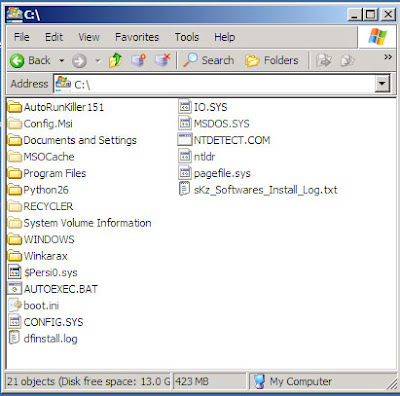The height and width of the screenshot is (396, 400).
Task: Select the IO.SYS file icon
Action: (x=185, y=107)
